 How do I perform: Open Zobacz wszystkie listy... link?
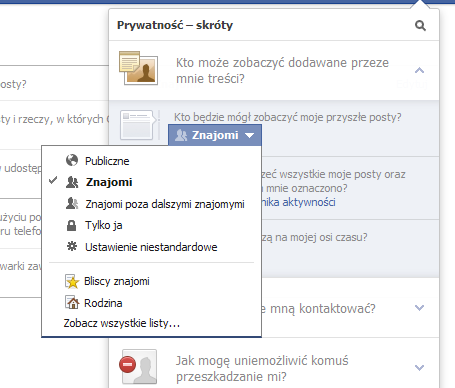[122, 323]
